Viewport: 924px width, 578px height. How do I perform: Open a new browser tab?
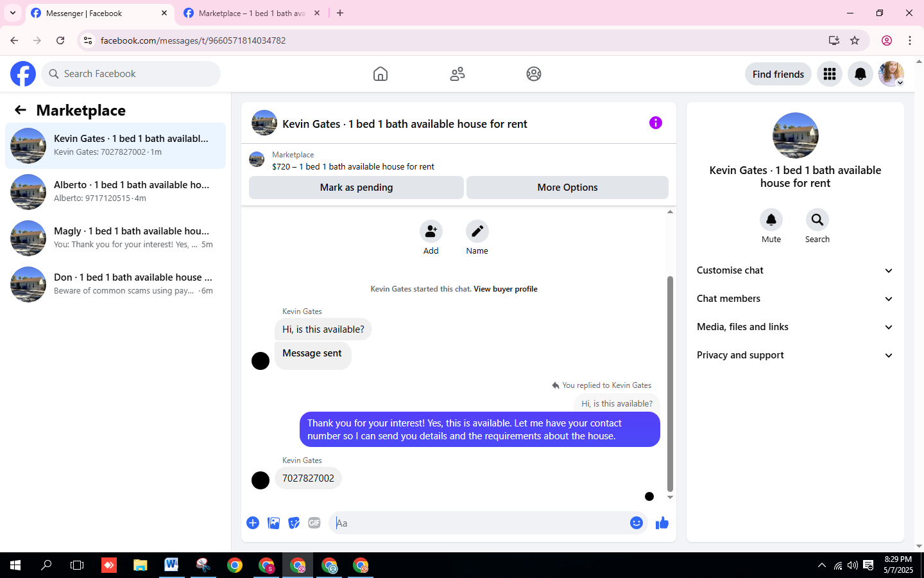click(x=340, y=13)
